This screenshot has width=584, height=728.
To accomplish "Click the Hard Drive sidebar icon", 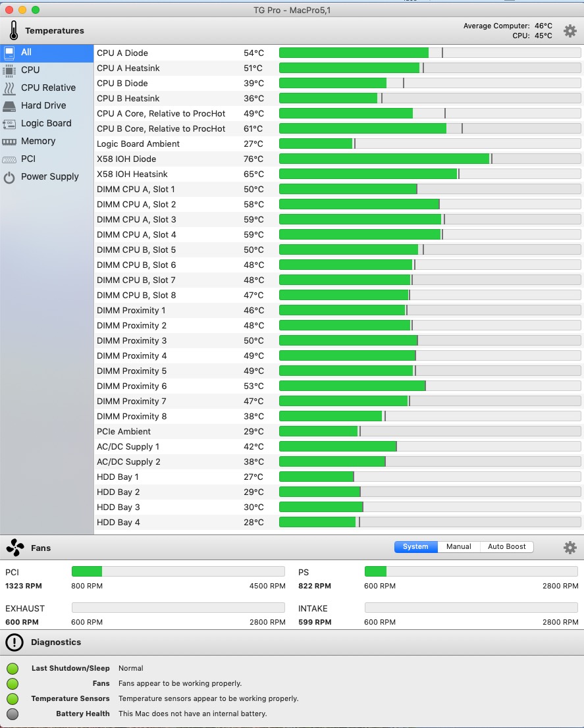I will [x=9, y=106].
